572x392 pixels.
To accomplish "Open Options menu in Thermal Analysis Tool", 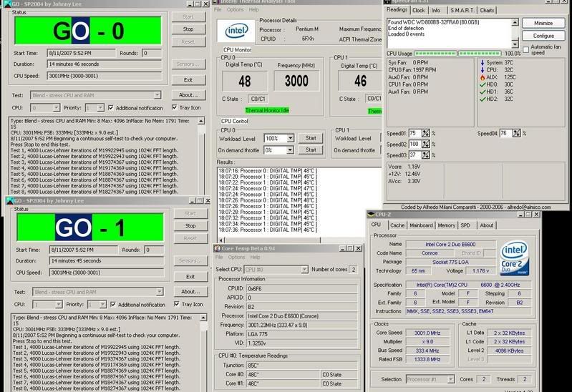I will [235, 10].
